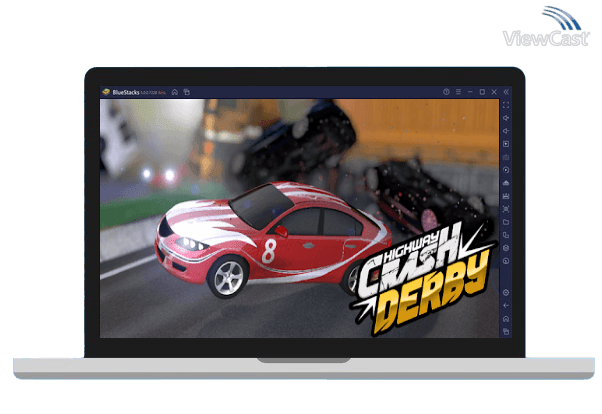
Task: Open the BlueStacks hamburger menu
Action: tap(458, 92)
